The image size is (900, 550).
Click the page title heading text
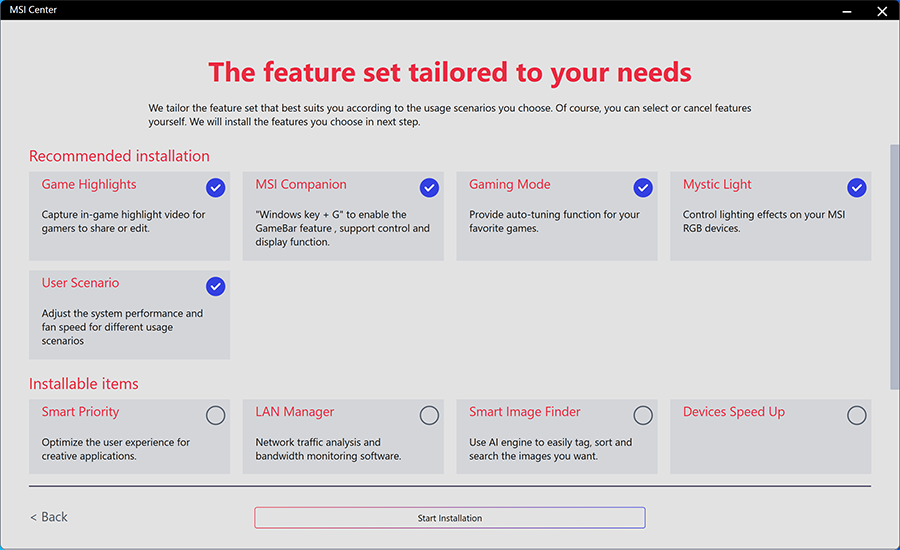450,73
